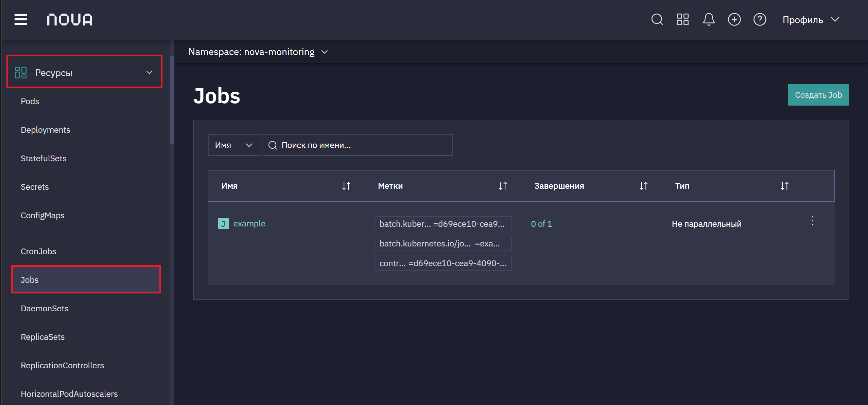Viewport: 868px width, 405px height.
Task: Click the batch.kuber... =d69ece10-cea9... label tag
Action: (x=443, y=224)
